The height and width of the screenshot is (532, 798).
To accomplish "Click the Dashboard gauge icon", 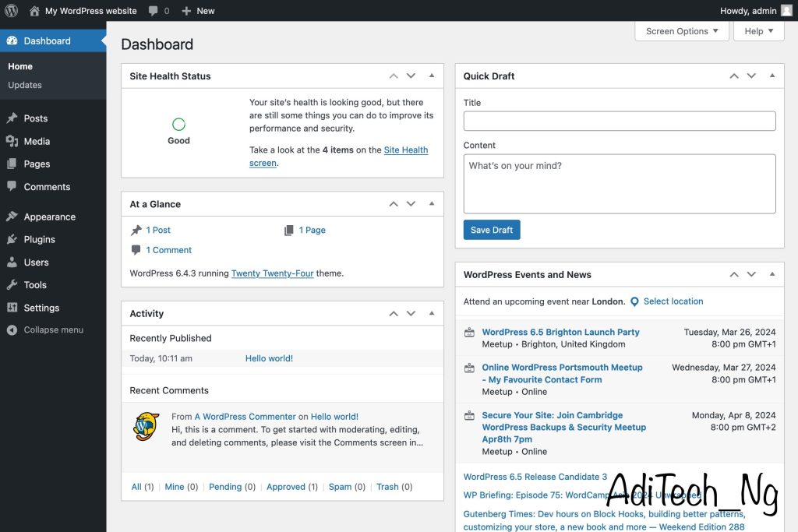I will tap(12, 41).
